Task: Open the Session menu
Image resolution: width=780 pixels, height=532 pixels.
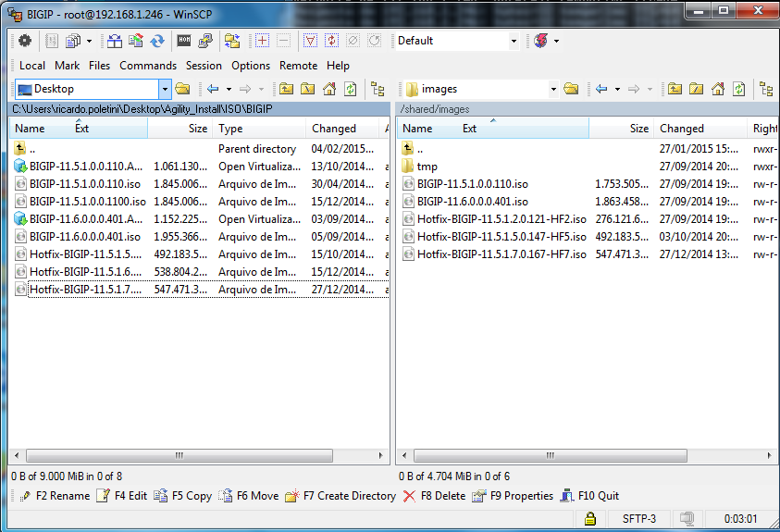Action: point(204,66)
